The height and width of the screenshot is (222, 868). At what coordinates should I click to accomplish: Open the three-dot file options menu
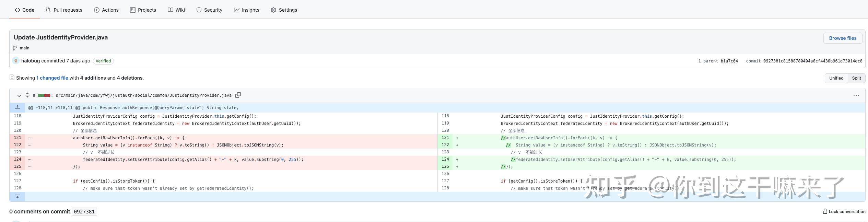(x=856, y=95)
